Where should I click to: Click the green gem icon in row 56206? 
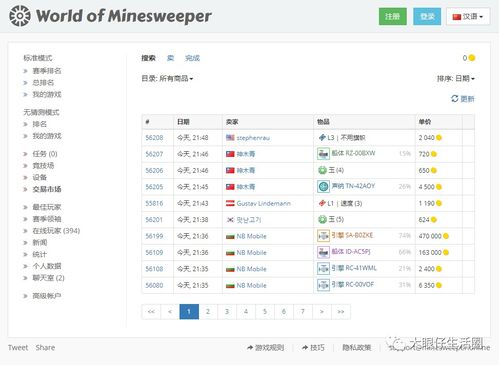click(322, 170)
